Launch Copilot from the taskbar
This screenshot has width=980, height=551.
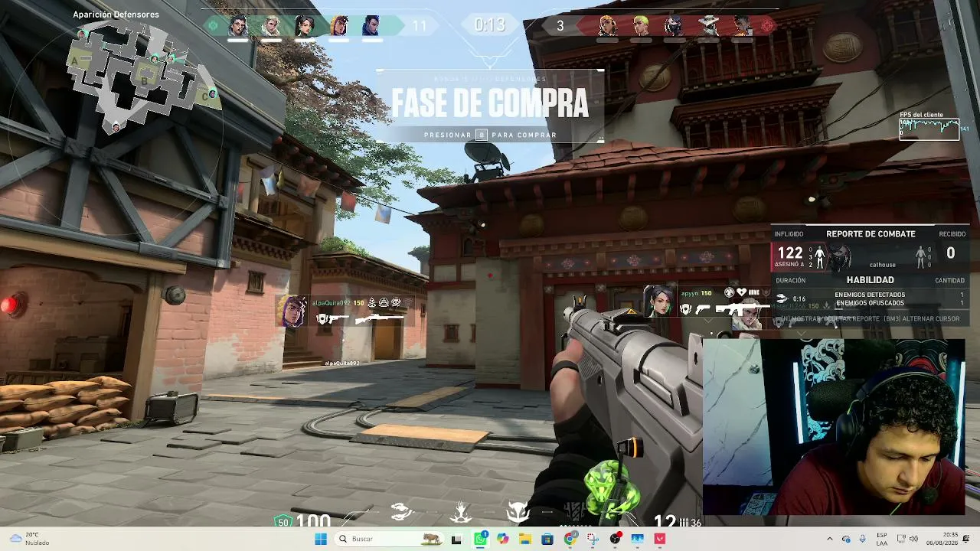[502, 539]
